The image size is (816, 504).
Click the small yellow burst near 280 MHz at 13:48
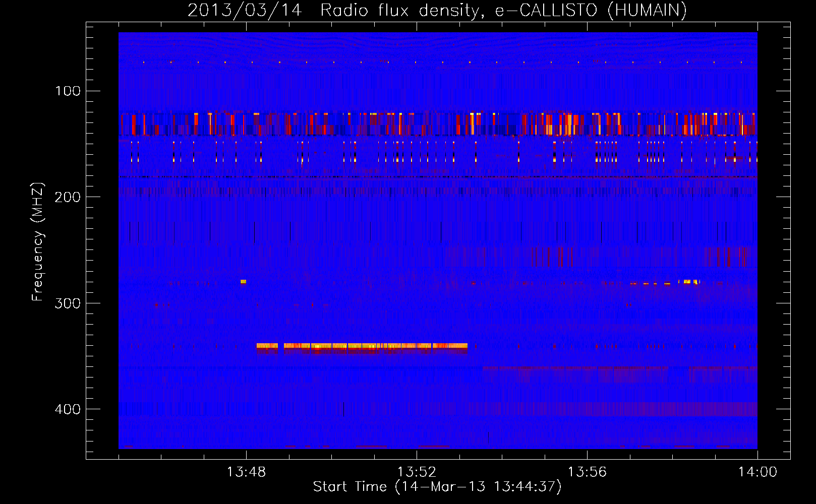(243, 281)
